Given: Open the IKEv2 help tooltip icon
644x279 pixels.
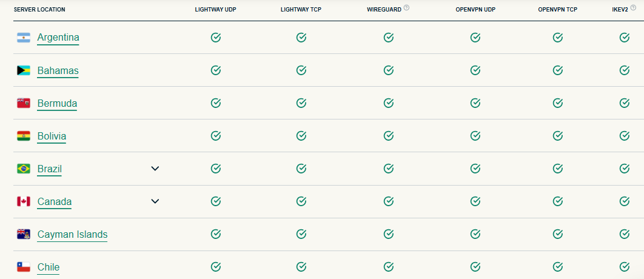Looking at the screenshot, I should 634,8.
